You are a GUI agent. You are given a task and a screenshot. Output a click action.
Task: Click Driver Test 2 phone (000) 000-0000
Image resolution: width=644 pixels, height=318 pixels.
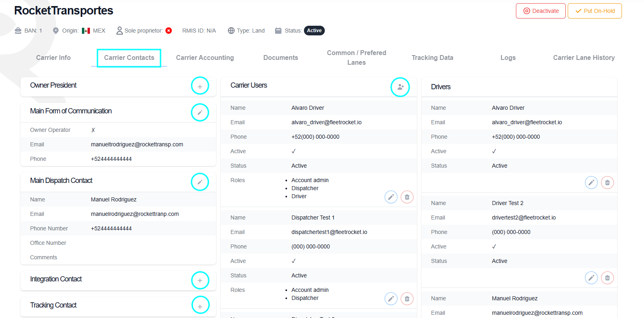[x=511, y=232]
